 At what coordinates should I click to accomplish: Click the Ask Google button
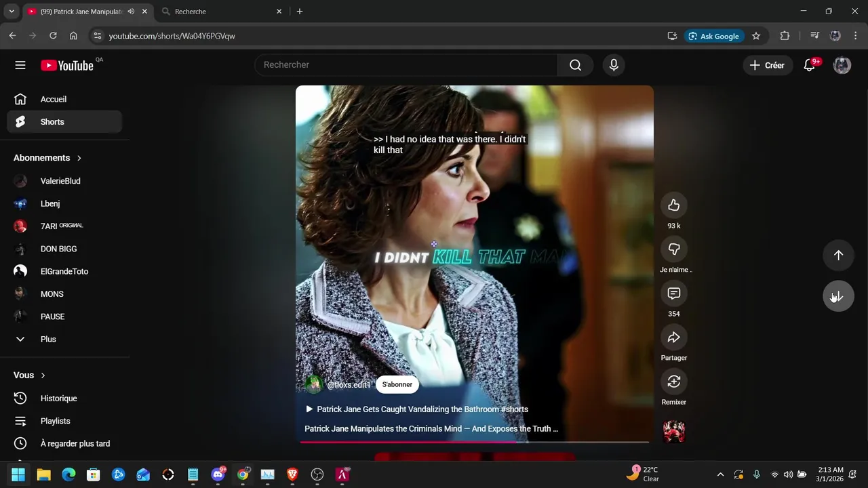tap(713, 36)
